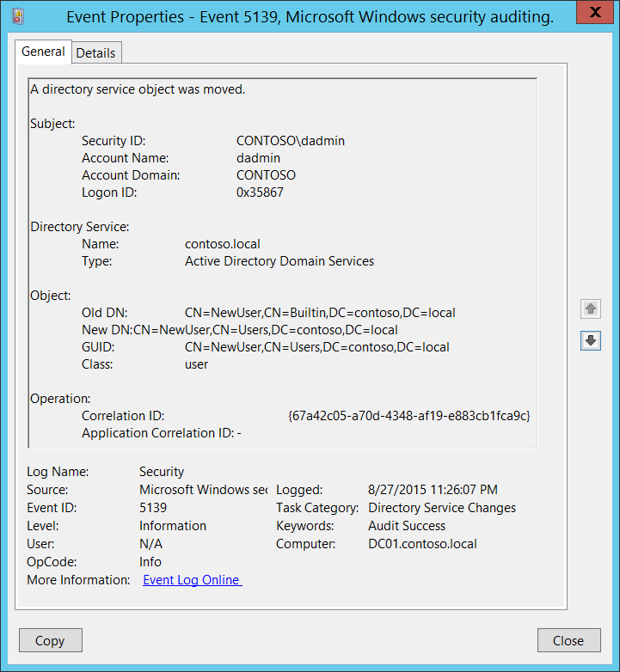Switch to the Details tab
Viewport: 620px width, 672px height.
96,53
